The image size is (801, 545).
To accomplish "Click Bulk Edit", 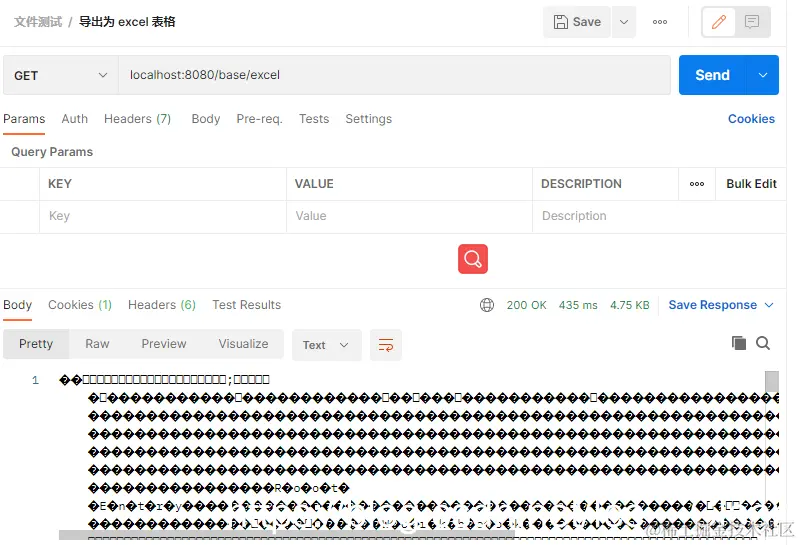I will [x=751, y=184].
